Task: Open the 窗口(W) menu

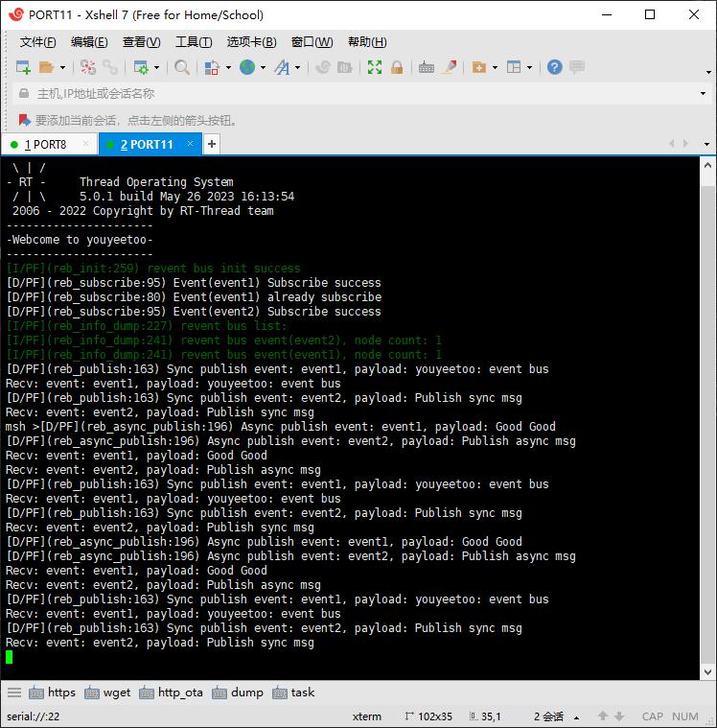Action: 312,42
